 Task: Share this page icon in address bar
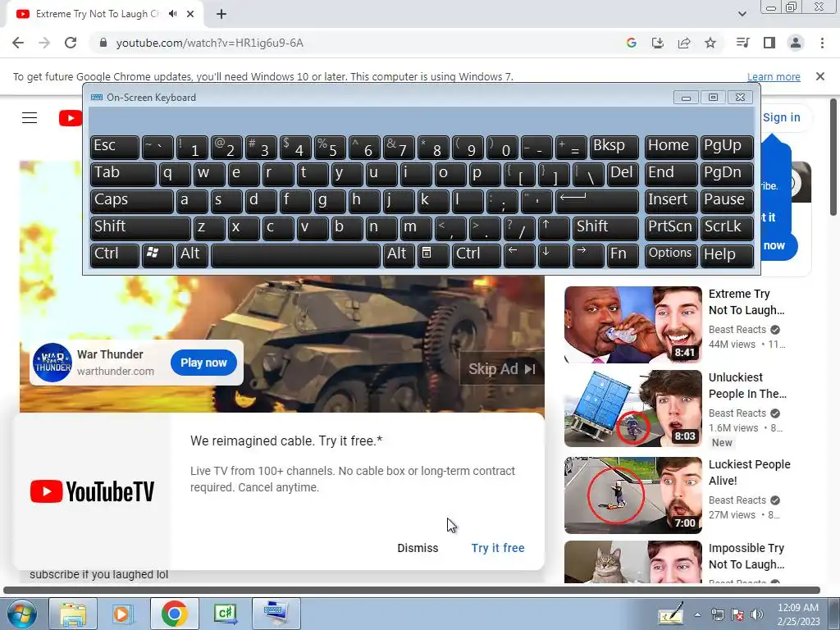coord(683,43)
